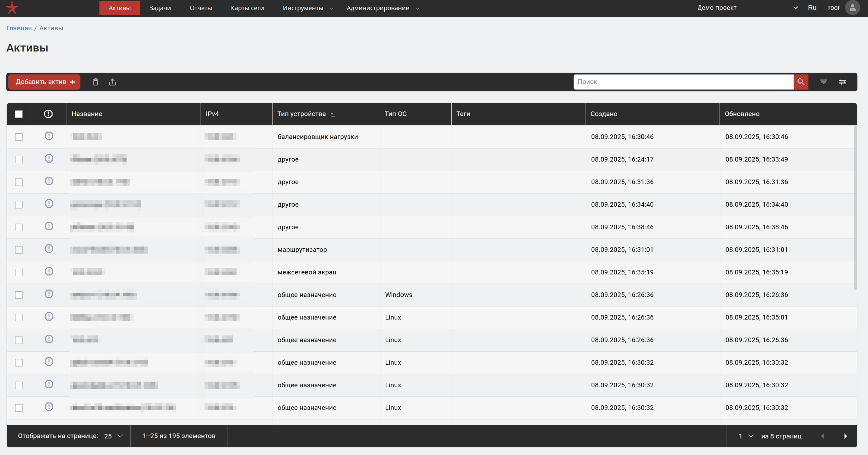Check the балансировщик нагрузки row checkbox
The width and height of the screenshot is (868, 455).
coord(19,137)
